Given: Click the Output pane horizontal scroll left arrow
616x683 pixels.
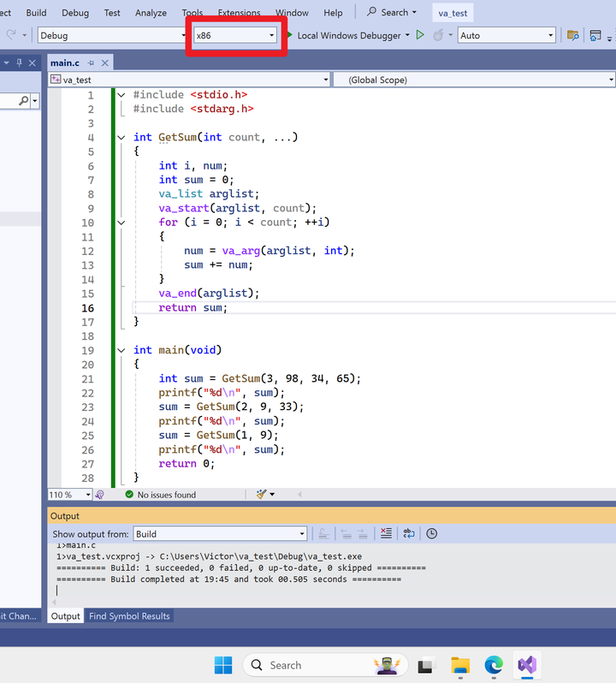Looking at the screenshot, I should [x=54, y=603].
